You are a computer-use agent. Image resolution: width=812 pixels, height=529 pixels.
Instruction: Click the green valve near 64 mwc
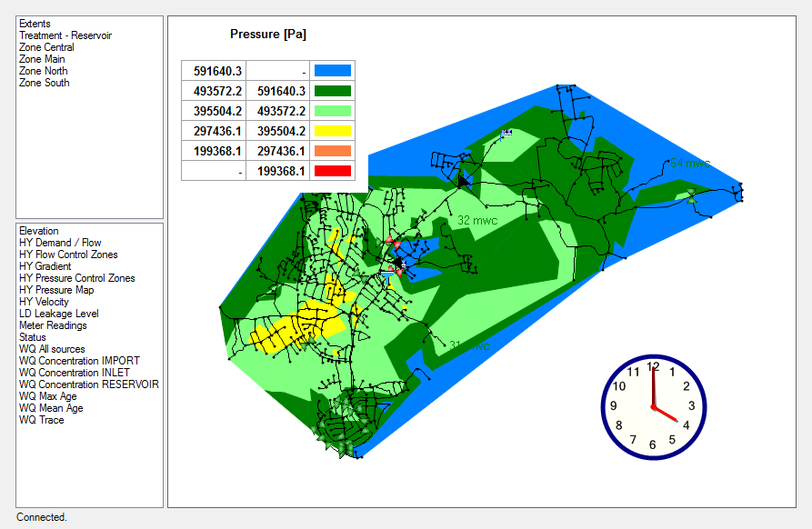tap(691, 194)
